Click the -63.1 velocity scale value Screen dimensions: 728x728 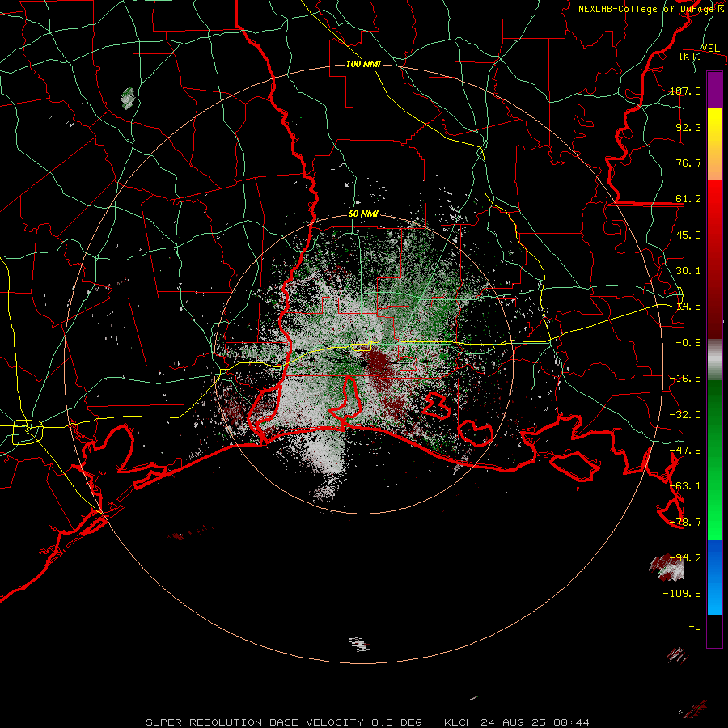[685, 486]
